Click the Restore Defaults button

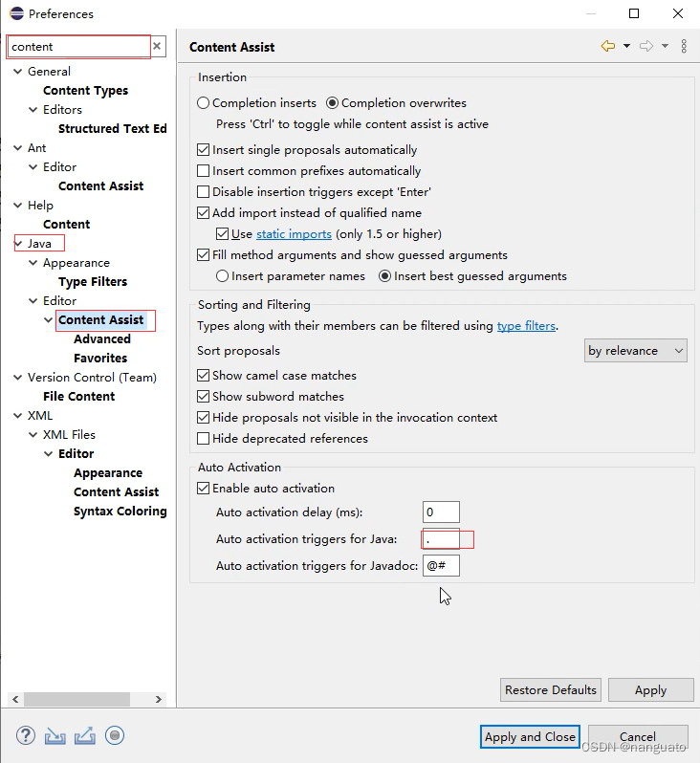point(551,690)
